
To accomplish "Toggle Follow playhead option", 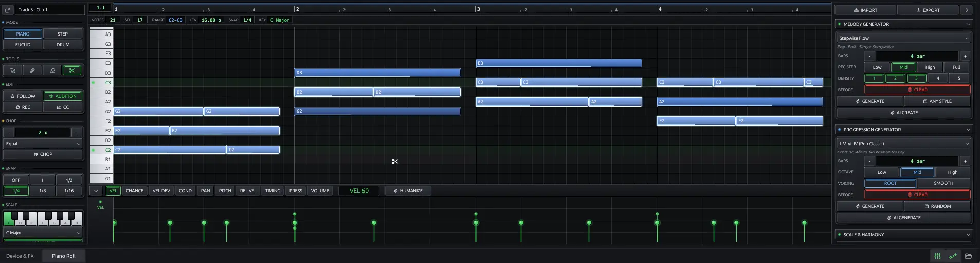I will [23, 96].
